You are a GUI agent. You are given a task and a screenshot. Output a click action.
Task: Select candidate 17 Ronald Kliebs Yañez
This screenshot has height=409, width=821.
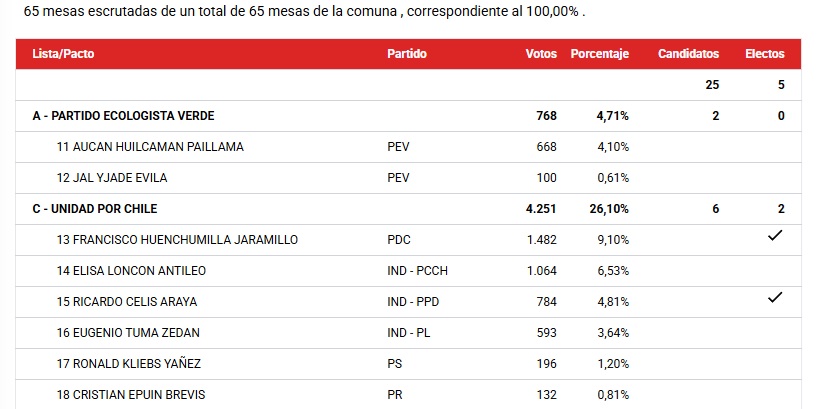pyautogui.click(x=128, y=364)
